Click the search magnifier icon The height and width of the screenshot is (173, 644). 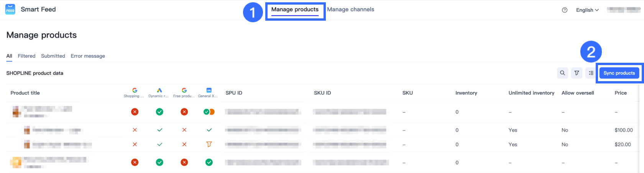562,73
